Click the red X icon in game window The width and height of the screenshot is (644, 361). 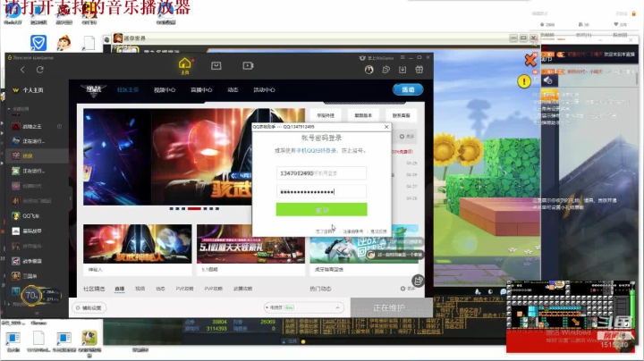530,60
